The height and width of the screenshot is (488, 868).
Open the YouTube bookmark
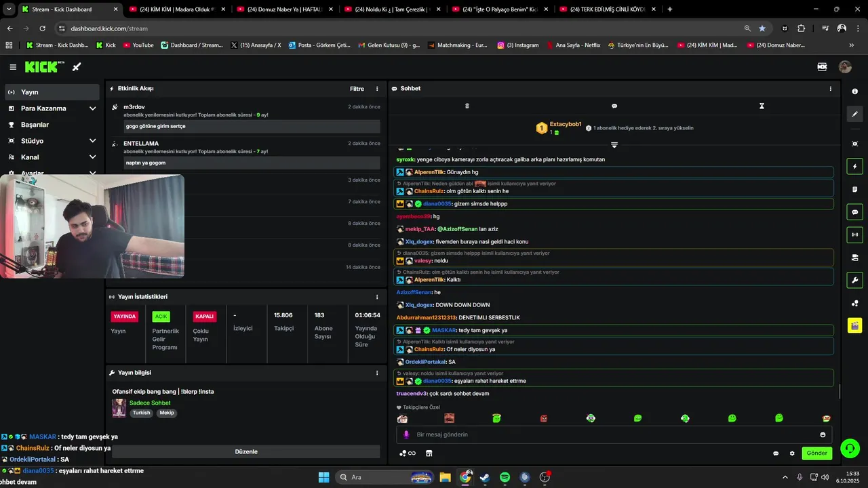click(x=138, y=45)
